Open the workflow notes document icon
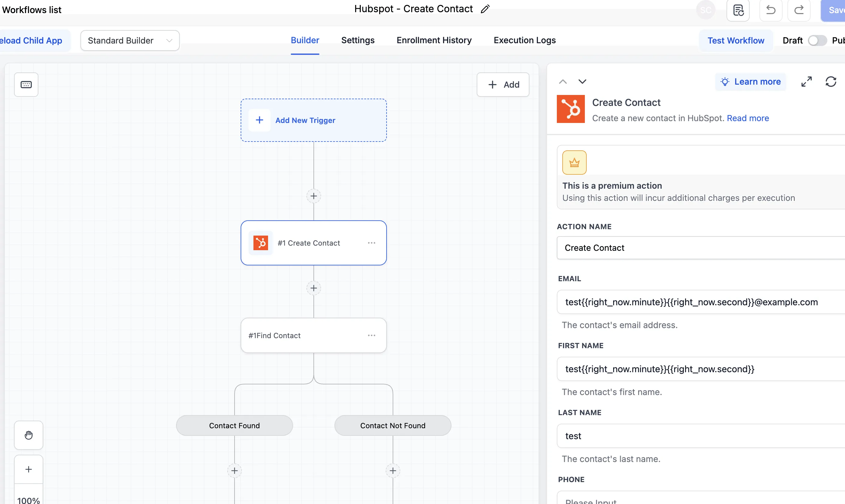 coord(738,10)
